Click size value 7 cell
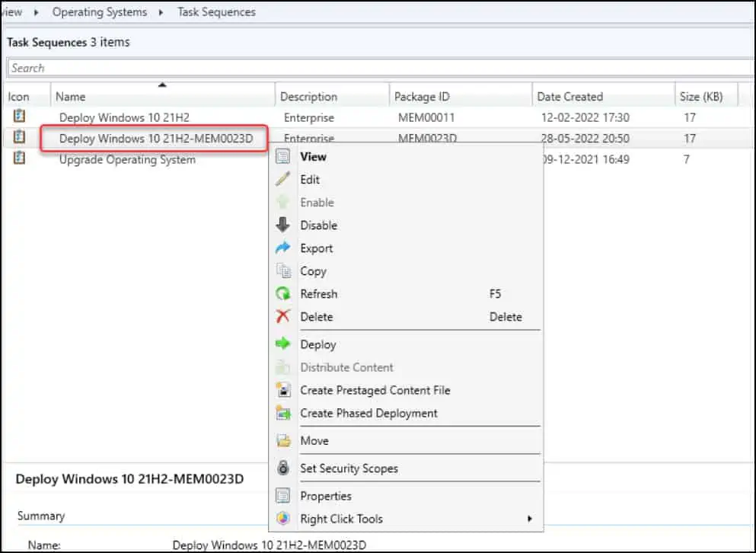756x553 pixels. pos(687,159)
